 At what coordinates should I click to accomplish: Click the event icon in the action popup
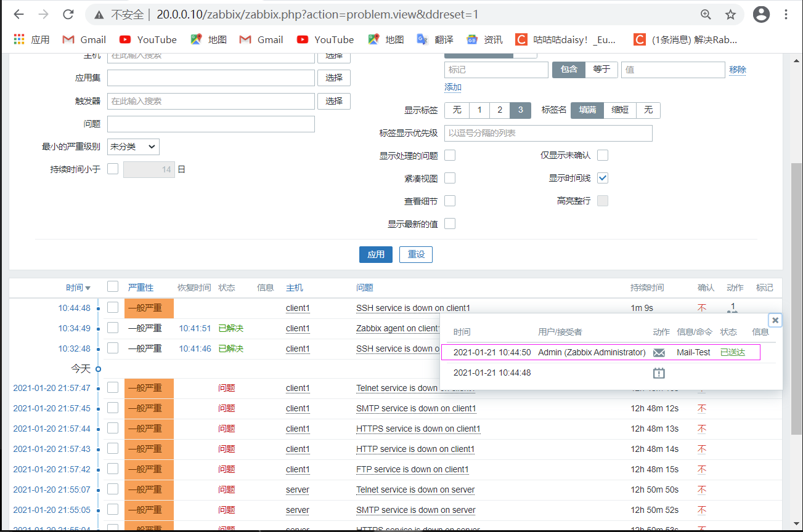(x=659, y=373)
